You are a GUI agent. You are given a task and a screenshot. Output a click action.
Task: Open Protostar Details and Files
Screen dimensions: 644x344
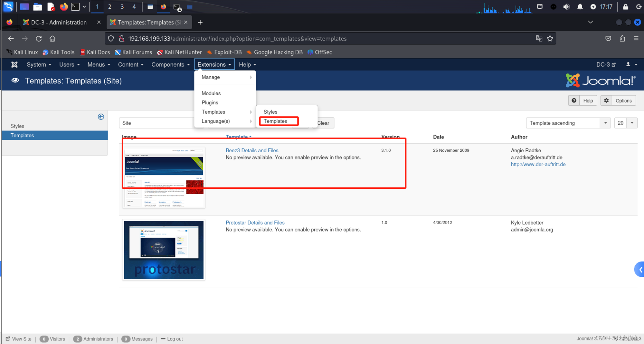point(255,223)
